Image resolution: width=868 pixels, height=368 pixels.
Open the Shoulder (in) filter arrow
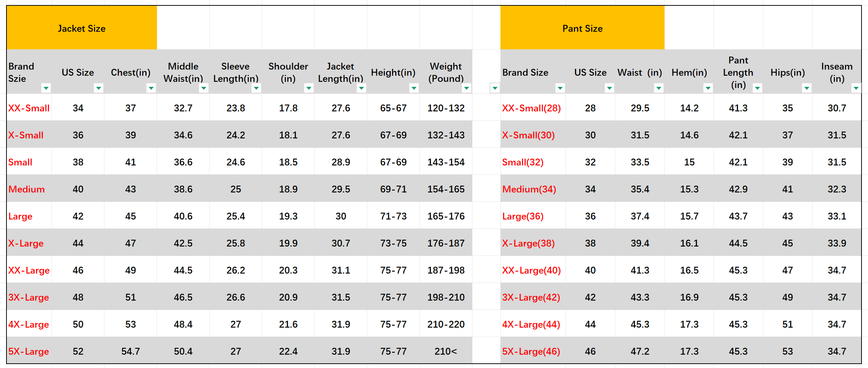pos(309,88)
